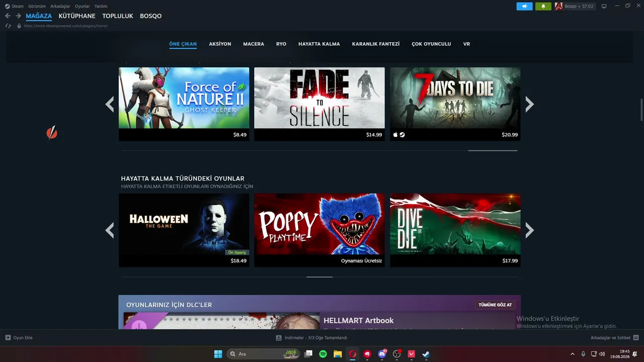
Task: Launch Spotify from the taskbar
Action: 323,354
